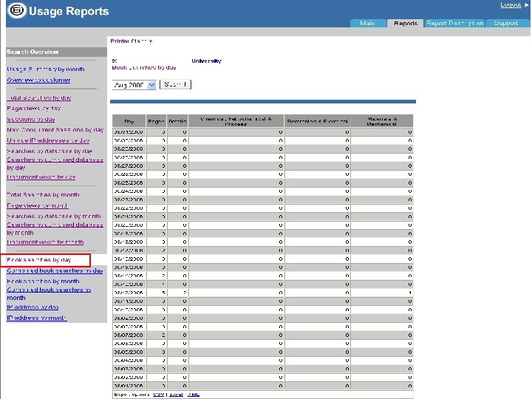Click the arrow icon beside Logout
Screen dimensions: 532x399
tap(526, 5)
